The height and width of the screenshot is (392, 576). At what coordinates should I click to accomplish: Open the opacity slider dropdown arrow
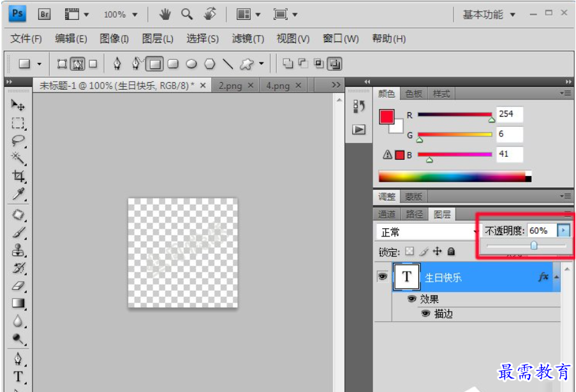[563, 231]
